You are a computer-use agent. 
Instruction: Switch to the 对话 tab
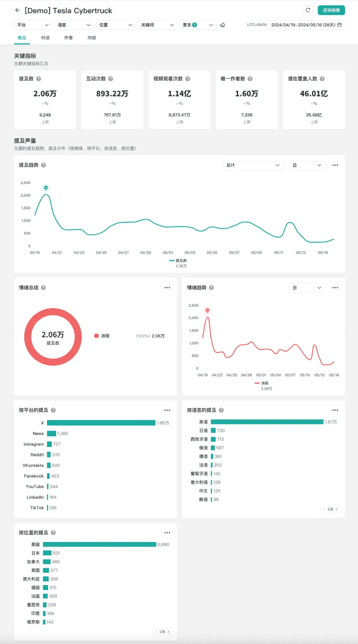(45, 38)
